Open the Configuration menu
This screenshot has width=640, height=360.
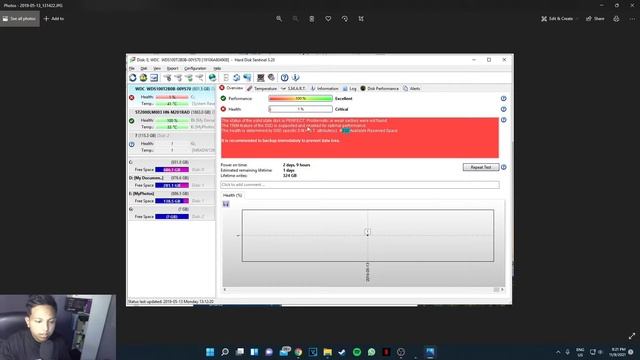pyautogui.click(x=195, y=68)
